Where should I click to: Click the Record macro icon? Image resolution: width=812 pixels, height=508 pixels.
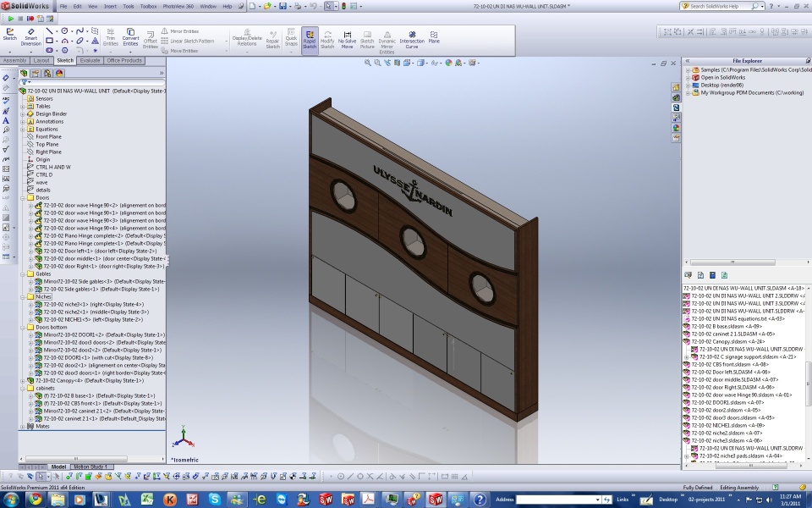point(30,19)
